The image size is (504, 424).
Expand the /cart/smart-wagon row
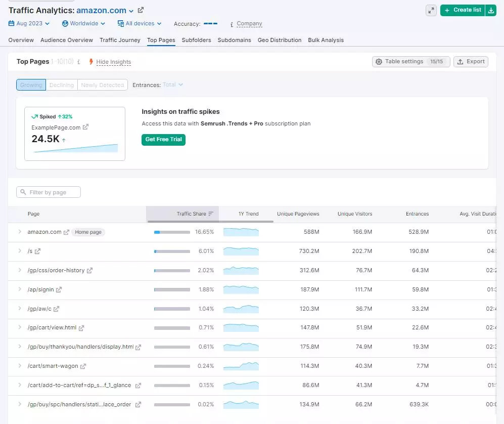[20, 366]
